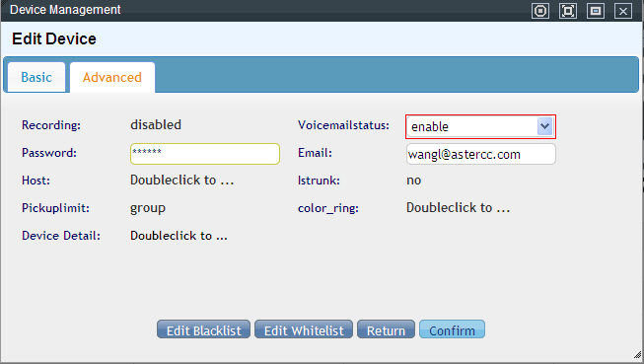Screen dimensions: 644x364
Task: Close the Device Management window
Action: pos(622,11)
